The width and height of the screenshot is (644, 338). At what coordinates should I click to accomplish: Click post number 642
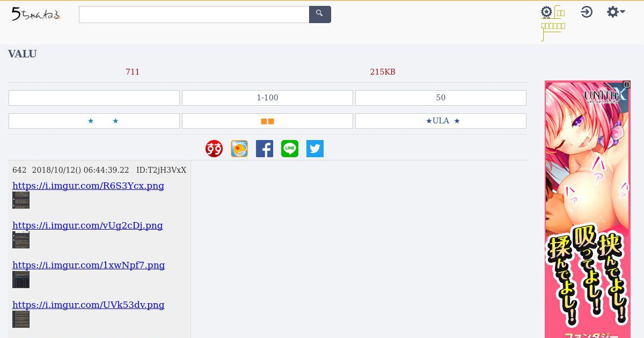[19, 170]
